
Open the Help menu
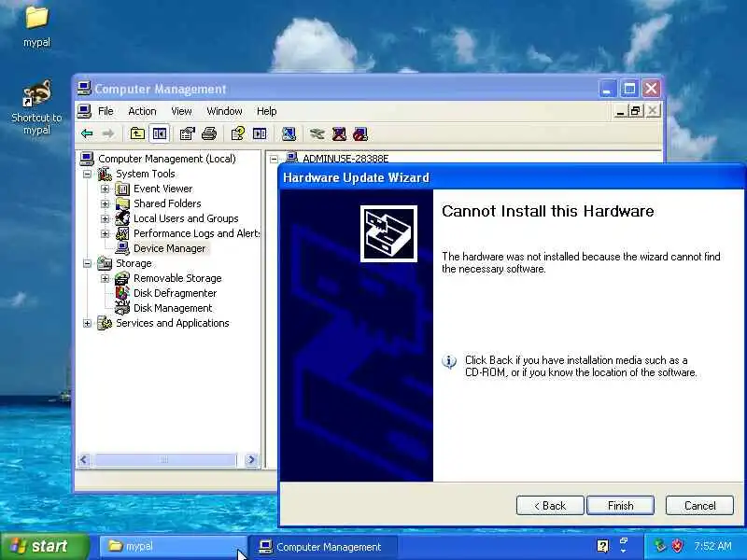(267, 111)
